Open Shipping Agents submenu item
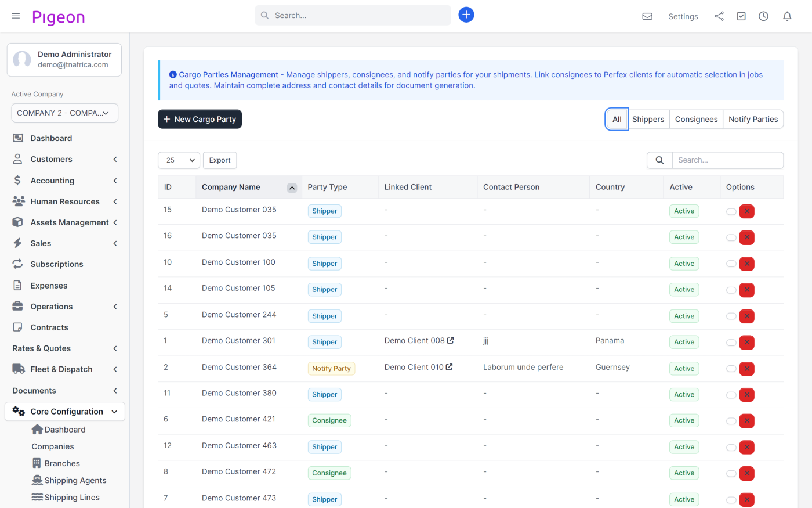Viewport: 812px width, 508px height. 69,480
